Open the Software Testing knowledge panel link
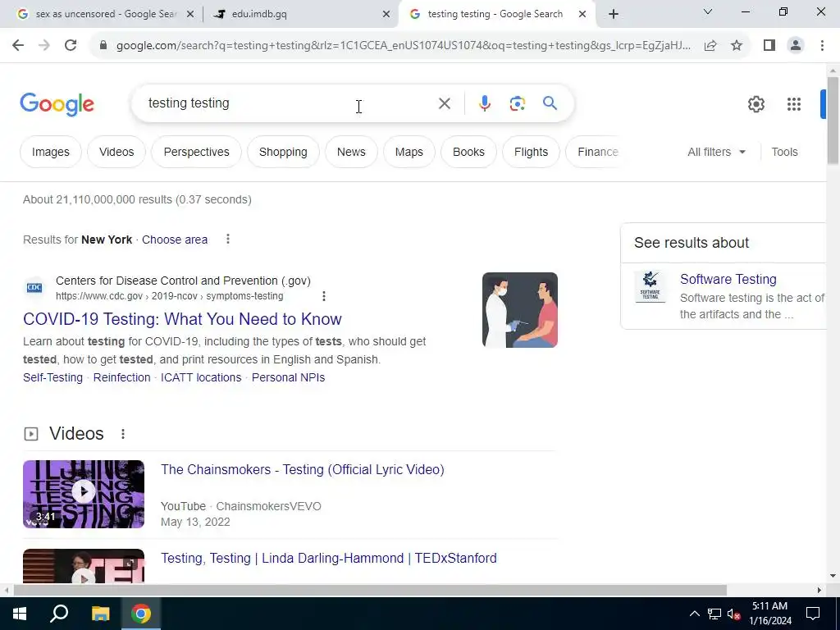This screenshot has height=630, width=840. coord(728,279)
